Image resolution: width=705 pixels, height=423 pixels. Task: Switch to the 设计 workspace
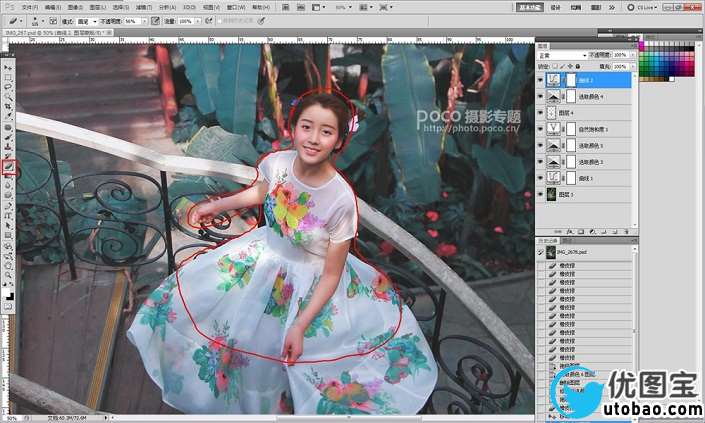pyautogui.click(x=556, y=8)
